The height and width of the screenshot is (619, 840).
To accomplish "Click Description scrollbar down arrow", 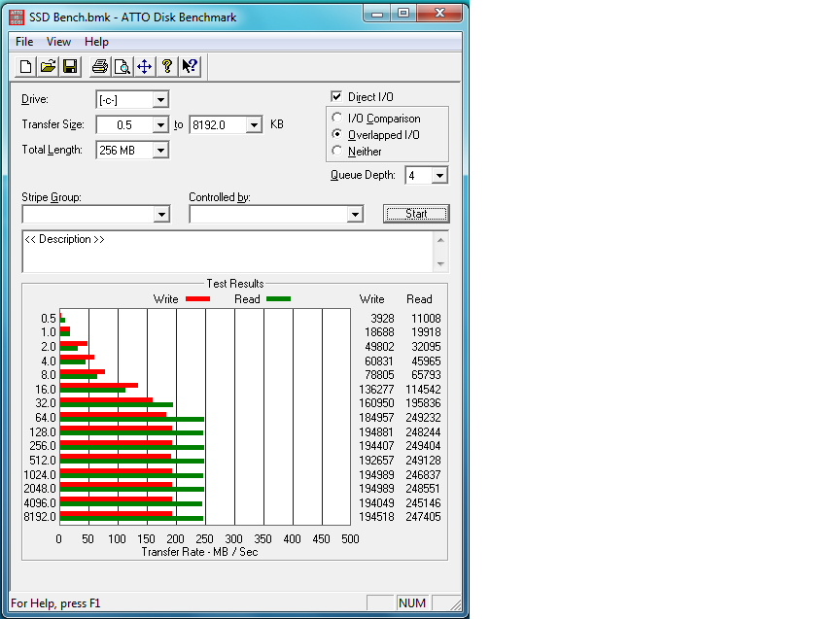I will [x=440, y=264].
